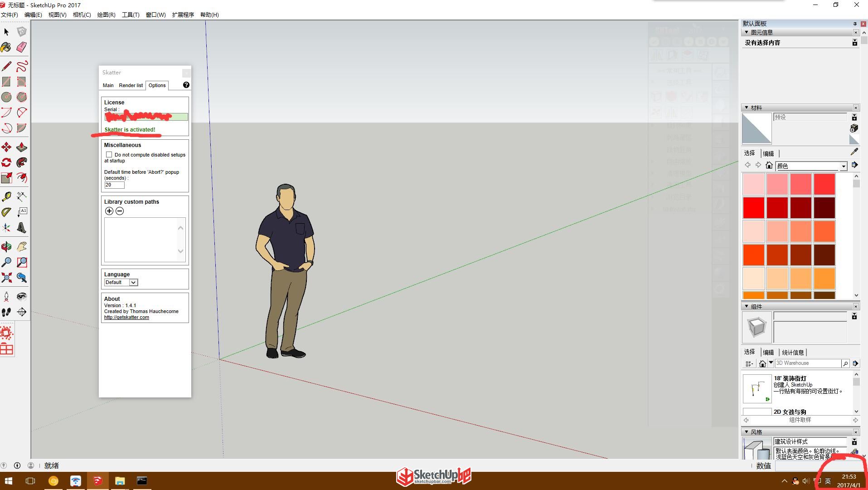Choose the Follow Me tool
The width and height of the screenshot is (868, 490).
coord(21,162)
